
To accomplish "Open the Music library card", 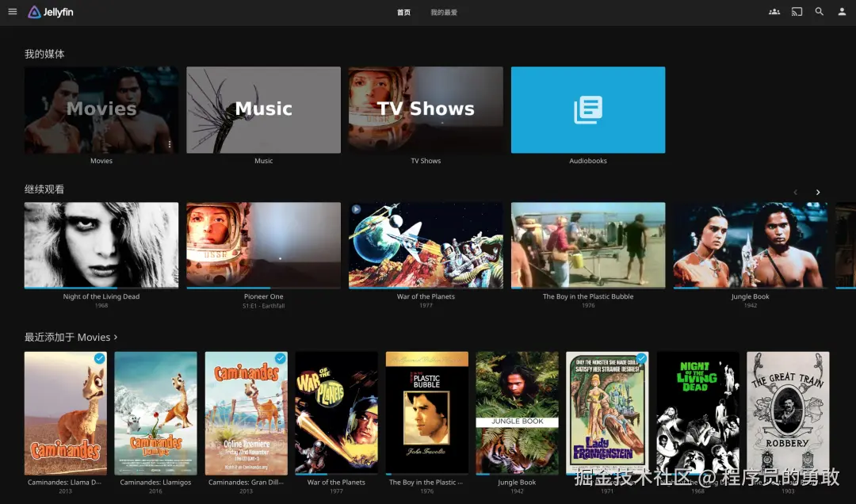I will click(263, 110).
